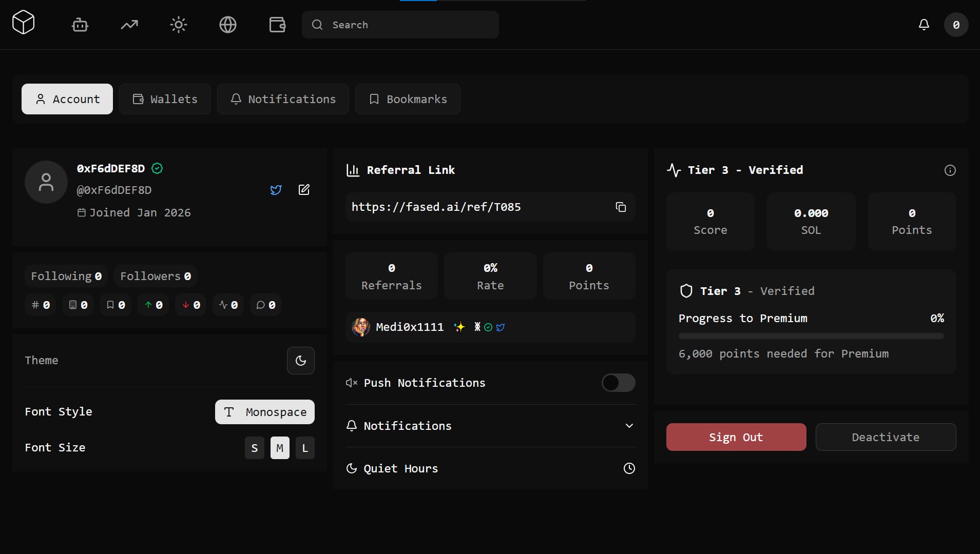Click in the Search field
Screen dimensions: 980x554
pos(400,25)
